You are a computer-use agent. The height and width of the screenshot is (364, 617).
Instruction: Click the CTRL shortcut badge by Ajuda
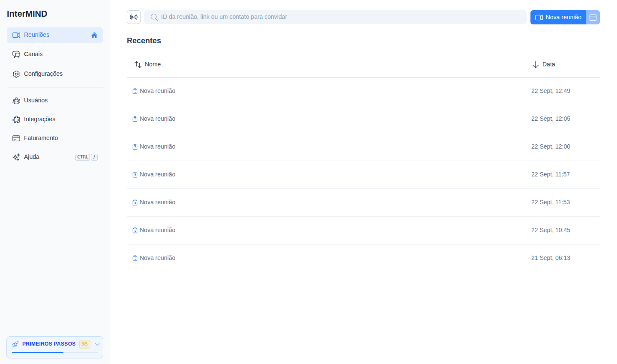pos(83,157)
